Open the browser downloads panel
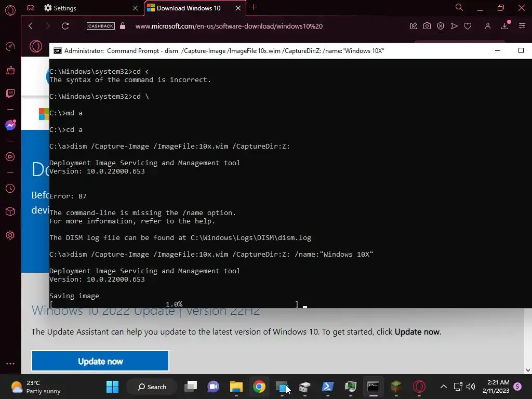532x399 pixels. pyautogui.click(x=505, y=26)
